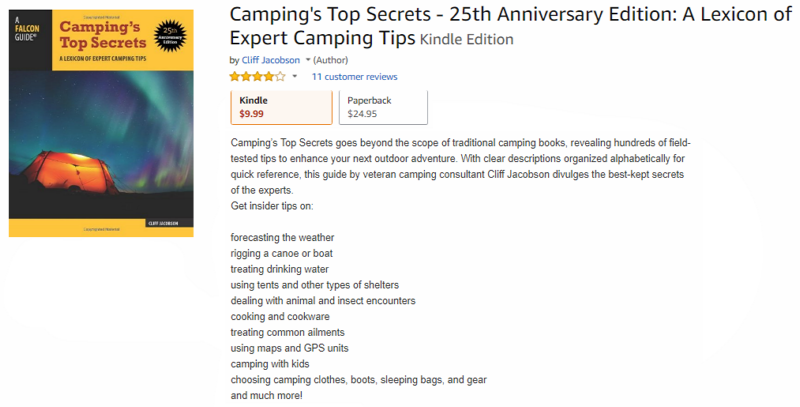
Task: Expand the dropdown arrow beside Cliff Jacobson
Action: pyautogui.click(x=308, y=60)
